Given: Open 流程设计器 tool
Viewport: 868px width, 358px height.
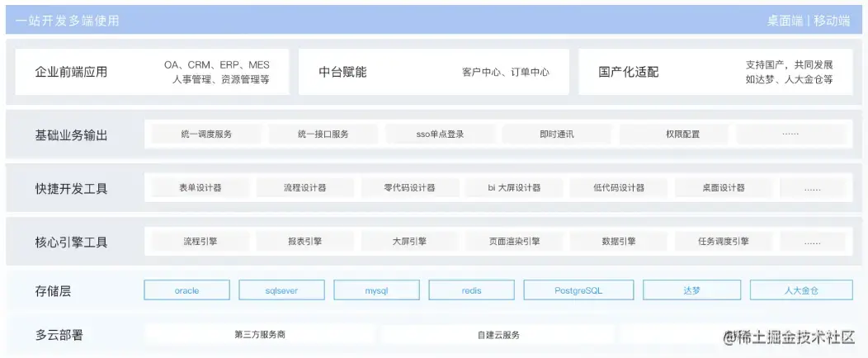Looking at the screenshot, I should (305, 188).
